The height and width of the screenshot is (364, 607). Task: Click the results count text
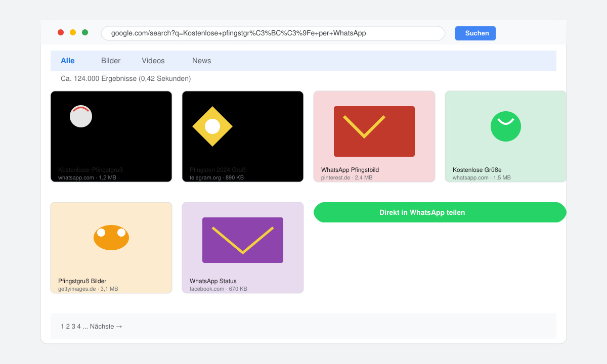(126, 79)
